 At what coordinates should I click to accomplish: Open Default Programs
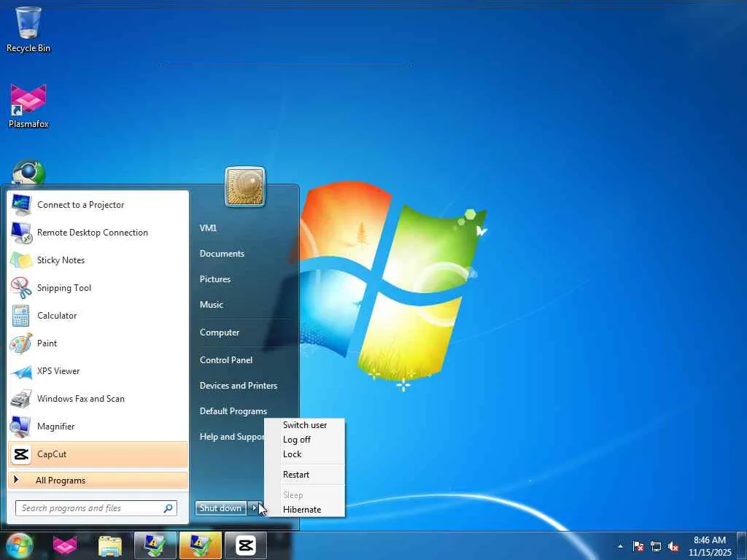(x=233, y=411)
